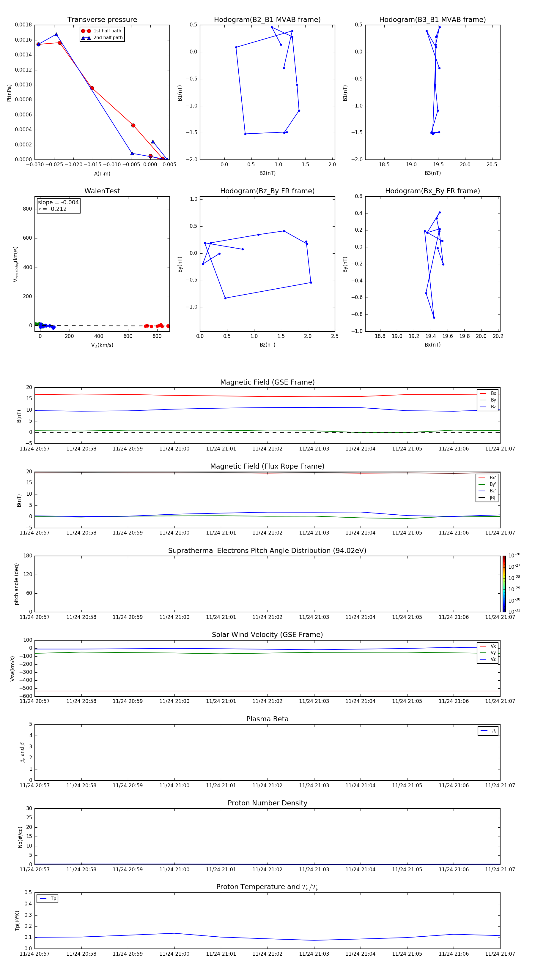Click the "Bx(nT)" x-axis label

tap(432, 345)
